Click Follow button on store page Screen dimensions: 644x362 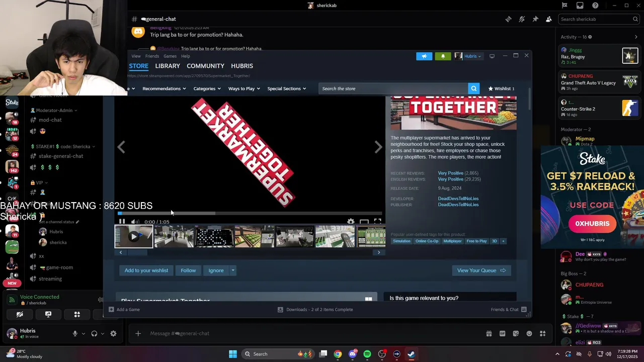(x=188, y=270)
